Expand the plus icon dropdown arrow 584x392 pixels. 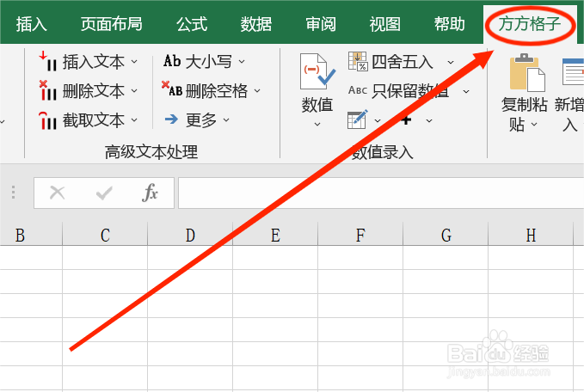tap(429, 120)
